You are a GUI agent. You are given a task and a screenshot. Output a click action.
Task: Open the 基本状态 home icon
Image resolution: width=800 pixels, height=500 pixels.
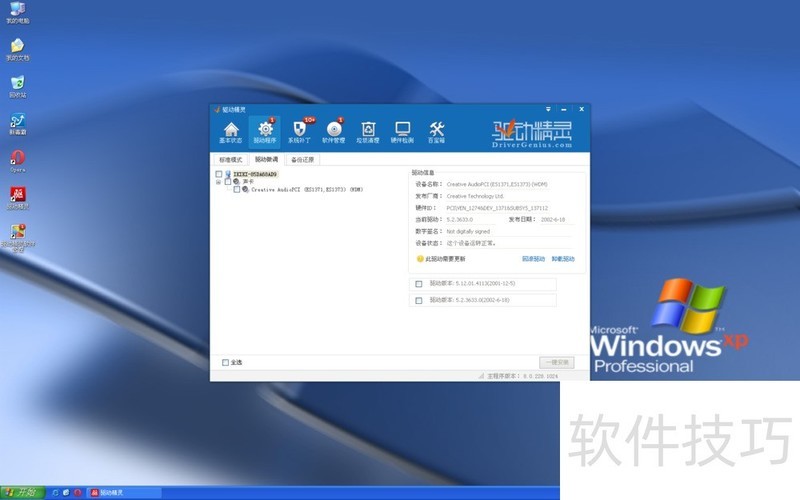coord(231,131)
